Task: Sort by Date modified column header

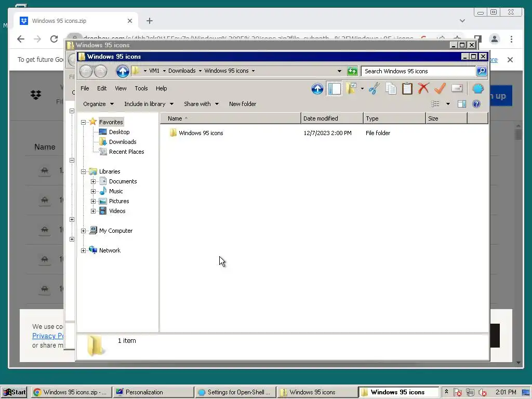Action: point(332,118)
